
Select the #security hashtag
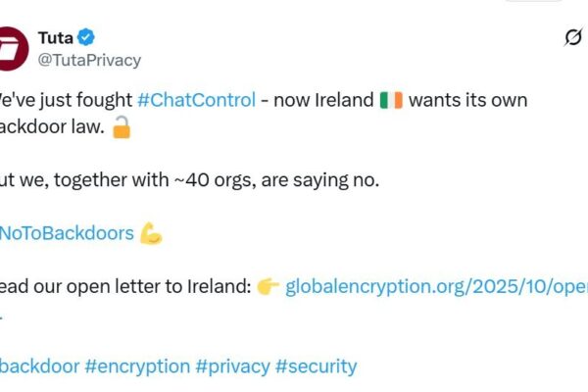click(x=316, y=367)
